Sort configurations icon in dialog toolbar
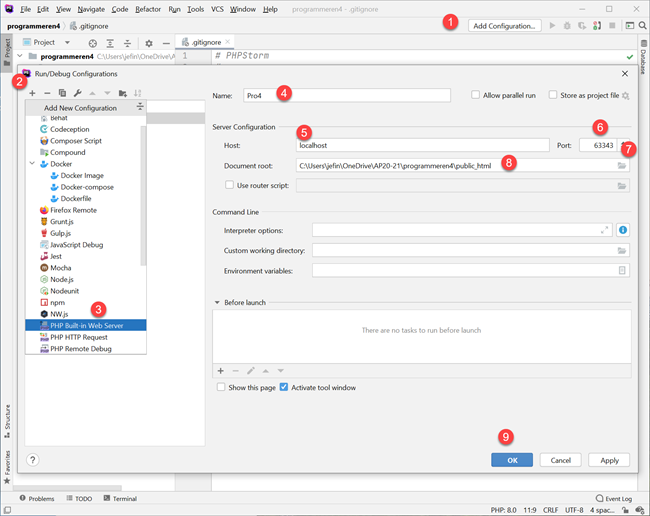 (x=138, y=93)
